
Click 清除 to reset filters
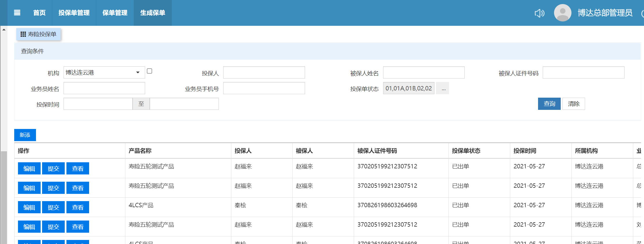[573, 104]
